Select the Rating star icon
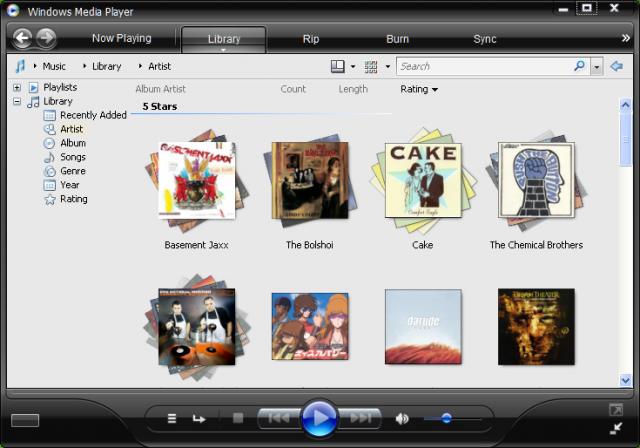Viewport: 640px width, 448px height. coord(50,199)
